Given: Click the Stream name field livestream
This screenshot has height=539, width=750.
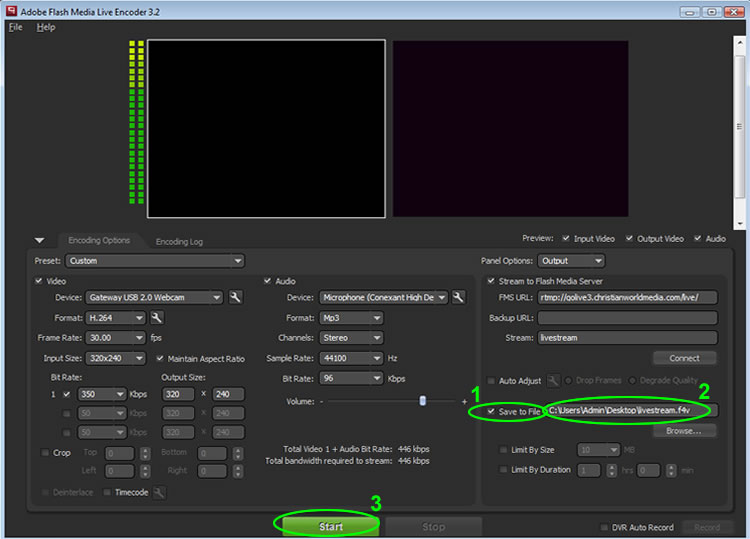Looking at the screenshot, I should click(627, 338).
